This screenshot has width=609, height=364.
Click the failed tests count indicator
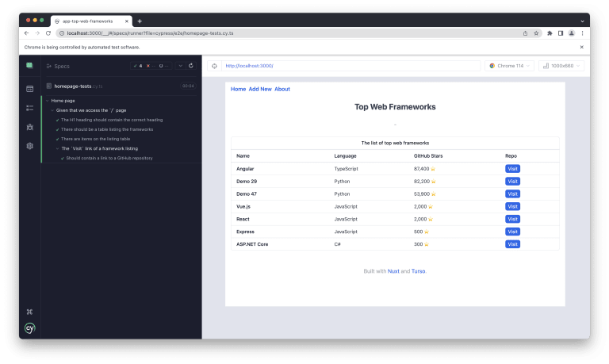[x=151, y=66]
